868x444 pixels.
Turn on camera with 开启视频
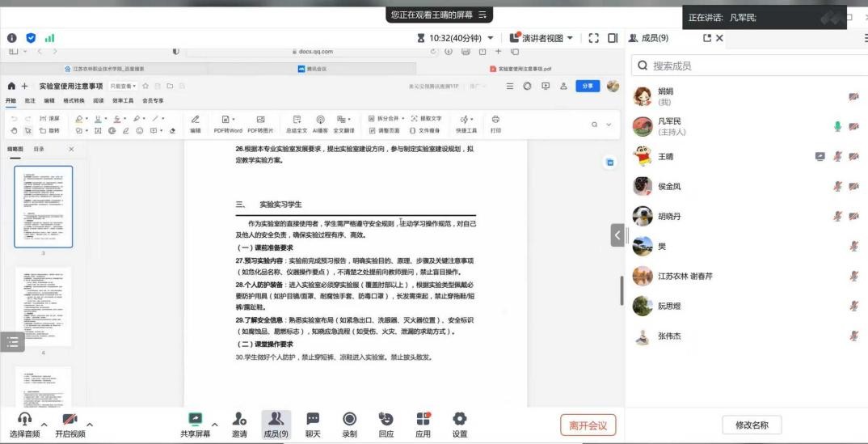coord(70,419)
